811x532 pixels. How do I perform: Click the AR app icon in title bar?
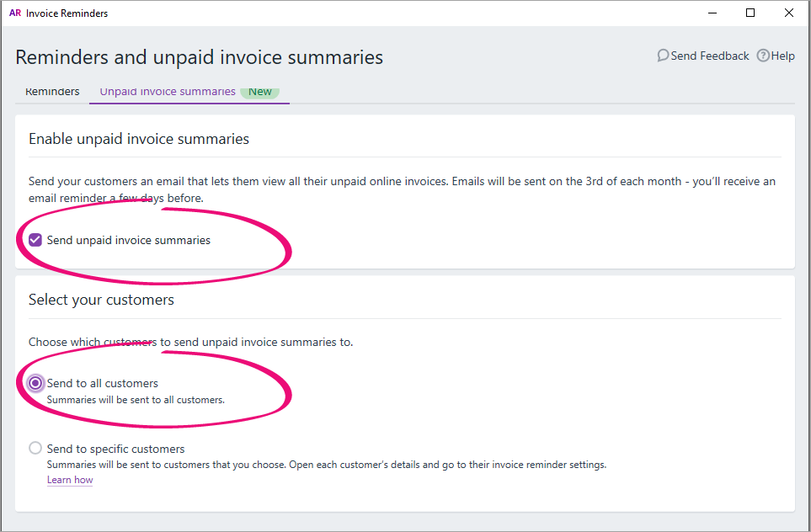pyautogui.click(x=15, y=13)
